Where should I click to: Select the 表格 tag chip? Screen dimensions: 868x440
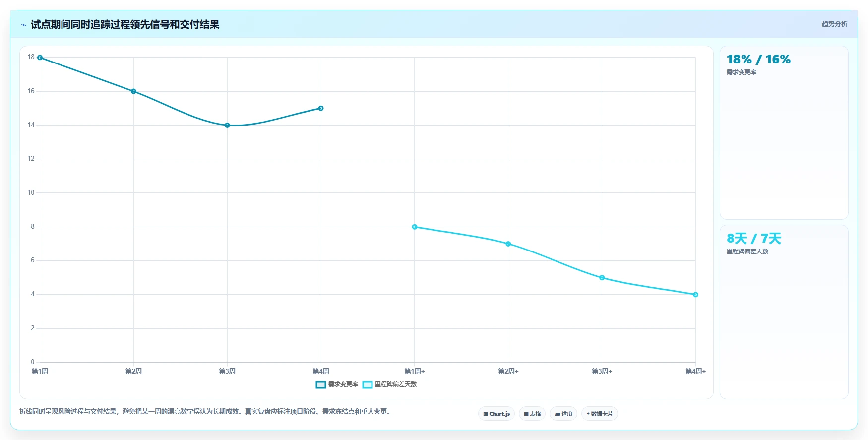pyautogui.click(x=532, y=414)
